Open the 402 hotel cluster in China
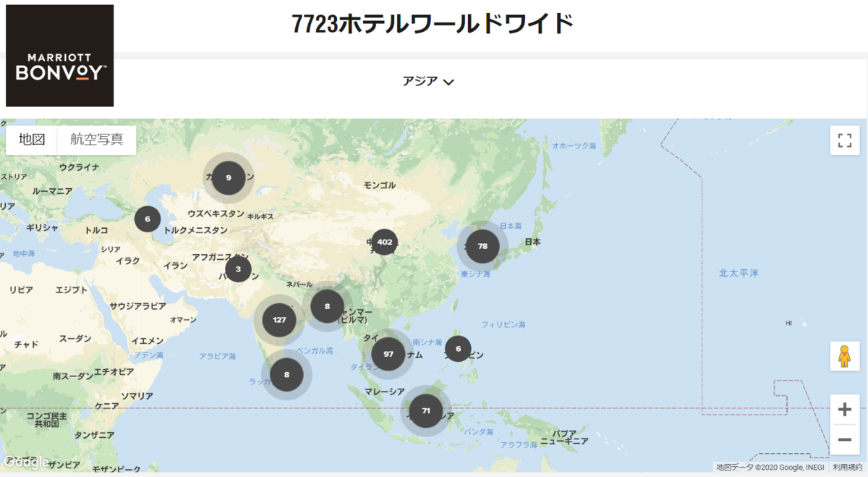 coord(384,242)
